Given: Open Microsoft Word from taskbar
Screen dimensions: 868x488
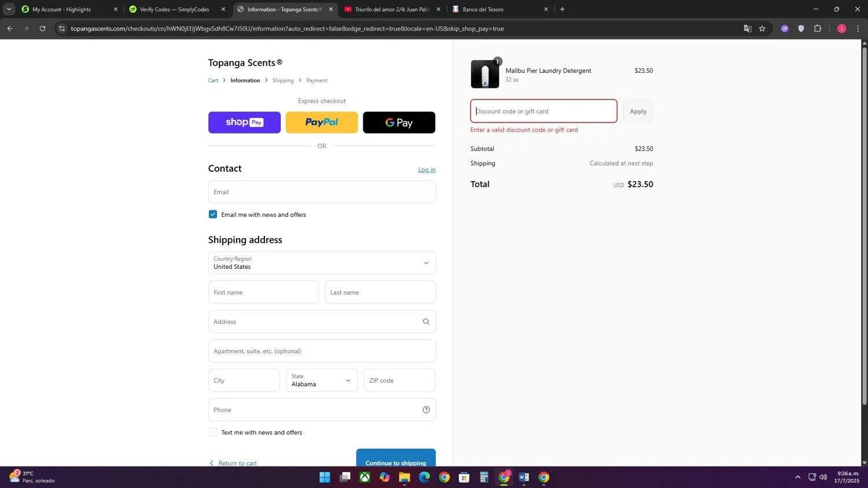Looking at the screenshot, I should point(524,477).
